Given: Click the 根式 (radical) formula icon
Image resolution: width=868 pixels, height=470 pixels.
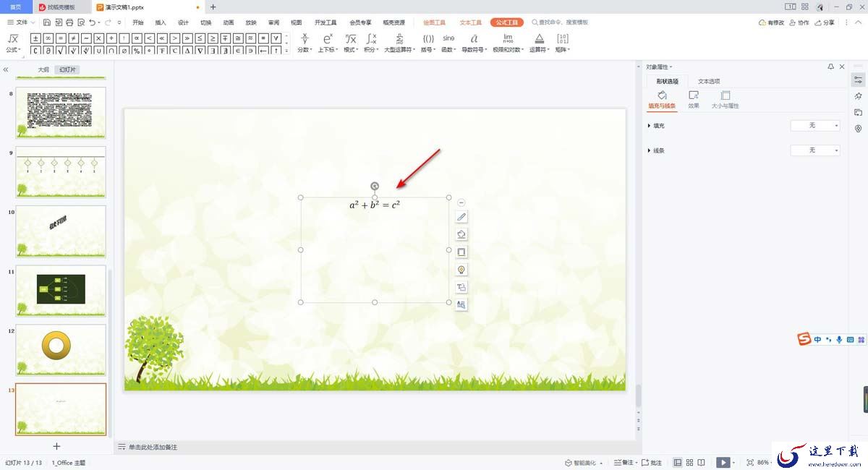Looking at the screenshot, I should [x=350, y=42].
